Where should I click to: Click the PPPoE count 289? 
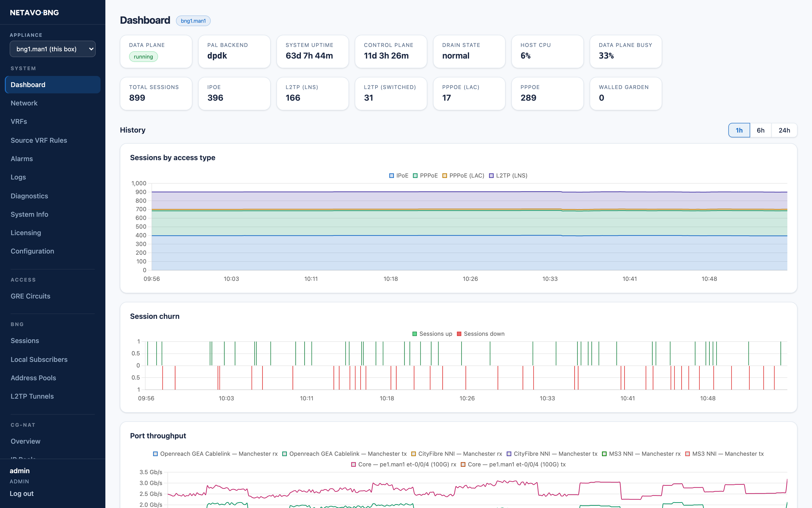tap(529, 98)
